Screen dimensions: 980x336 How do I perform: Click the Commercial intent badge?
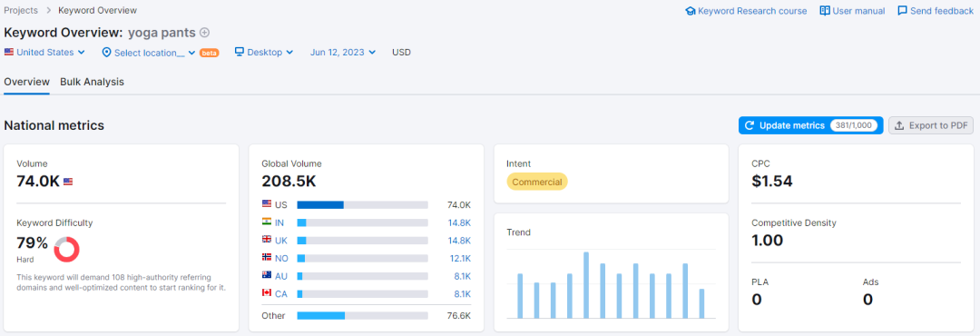pos(537,183)
